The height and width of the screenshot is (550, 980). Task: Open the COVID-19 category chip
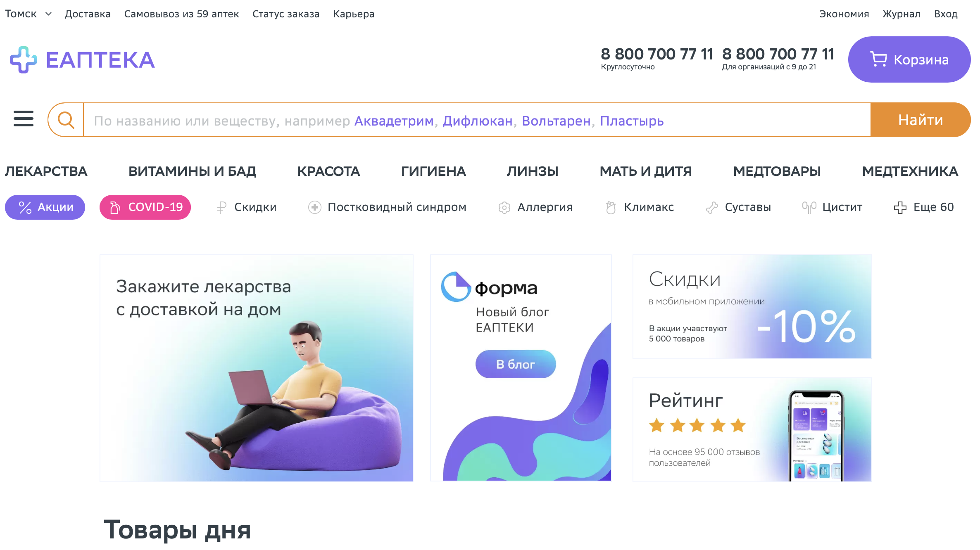(x=145, y=207)
